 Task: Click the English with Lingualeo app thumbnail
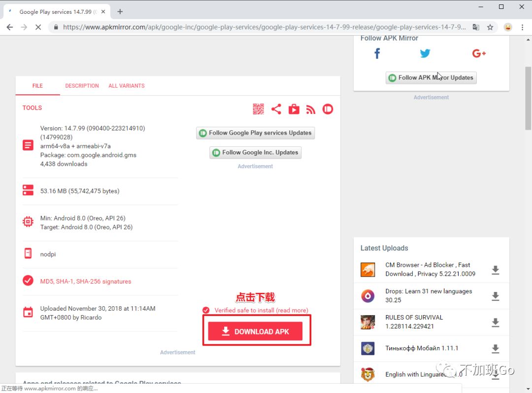368,374
